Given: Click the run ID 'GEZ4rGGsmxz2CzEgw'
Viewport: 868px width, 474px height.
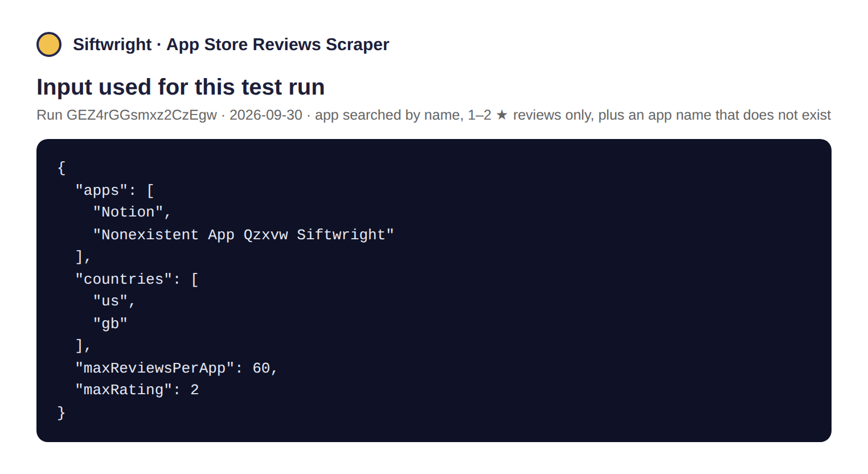Looking at the screenshot, I should click(x=142, y=115).
